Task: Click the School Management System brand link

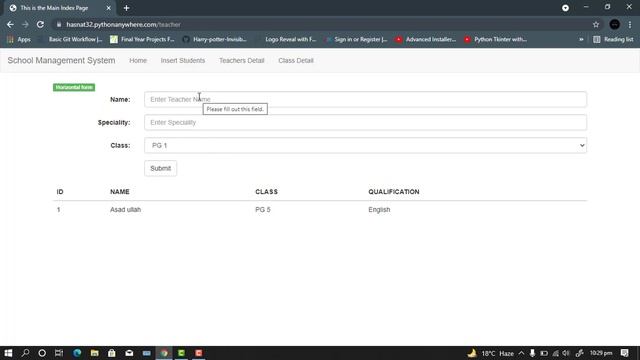Action: pyautogui.click(x=61, y=60)
